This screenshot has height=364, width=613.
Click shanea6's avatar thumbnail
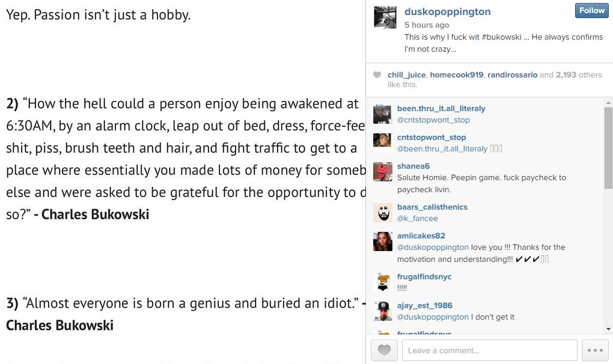(383, 172)
